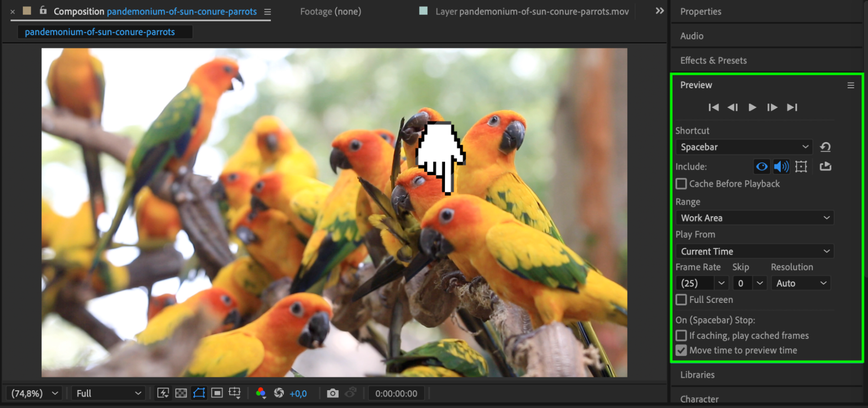Image resolution: width=868 pixels, height=408 pixels.
Task: Uncheck Move time to preview time
Action: pos(681,350)
